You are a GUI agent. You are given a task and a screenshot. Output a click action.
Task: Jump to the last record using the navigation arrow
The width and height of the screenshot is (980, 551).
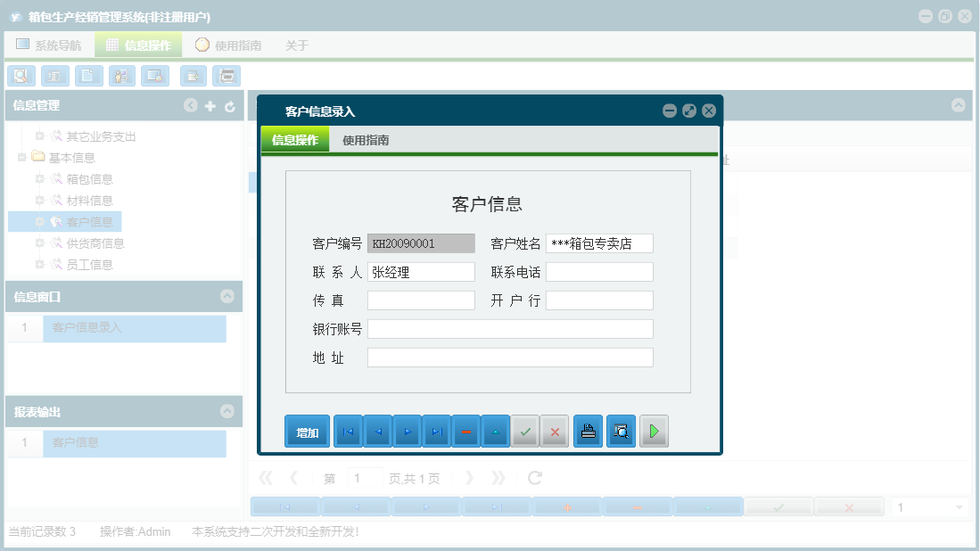437,431
